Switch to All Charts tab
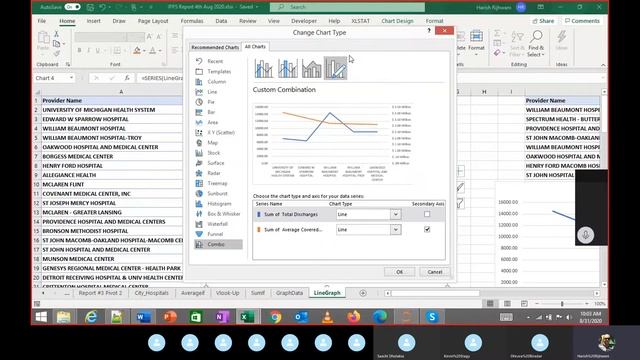The image size is (640, 360). tap(255, 47)
